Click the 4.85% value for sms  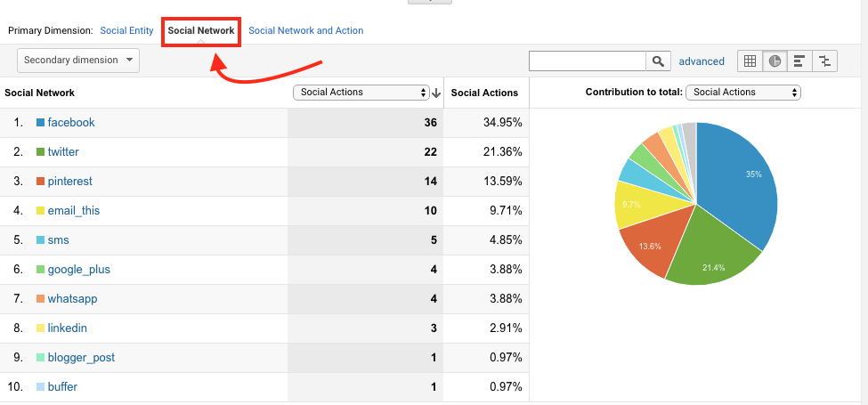pyautogui.click(x=506, y=240)
